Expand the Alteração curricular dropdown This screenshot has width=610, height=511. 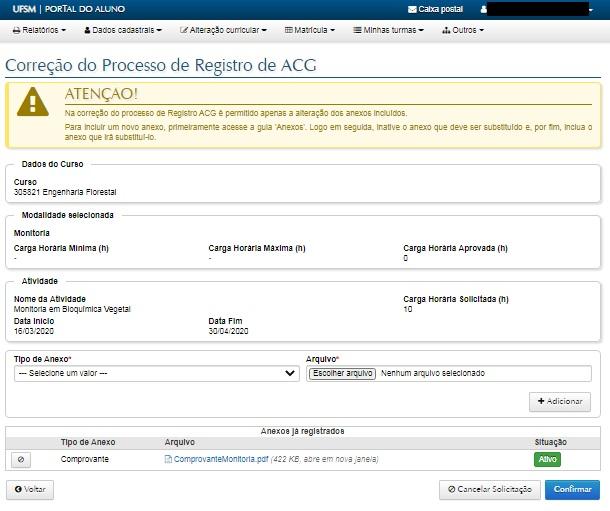[223, 30]
